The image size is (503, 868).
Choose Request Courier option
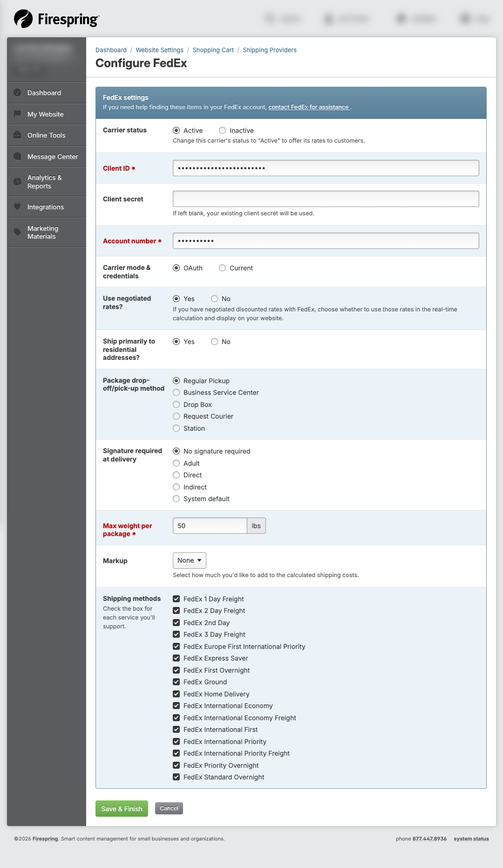tap(176, 416)
